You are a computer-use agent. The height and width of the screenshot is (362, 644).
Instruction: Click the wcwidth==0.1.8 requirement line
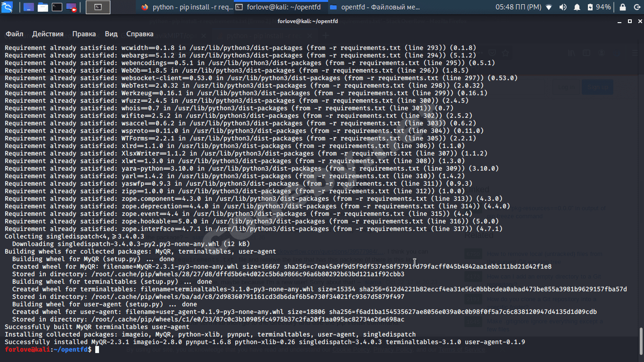tap(240, 48)
